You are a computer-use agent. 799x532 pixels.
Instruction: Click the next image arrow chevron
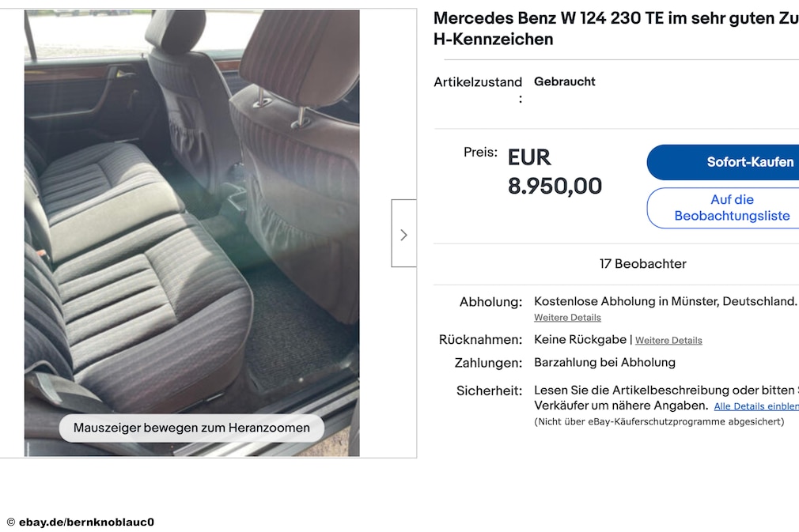(x=403, y=234)
